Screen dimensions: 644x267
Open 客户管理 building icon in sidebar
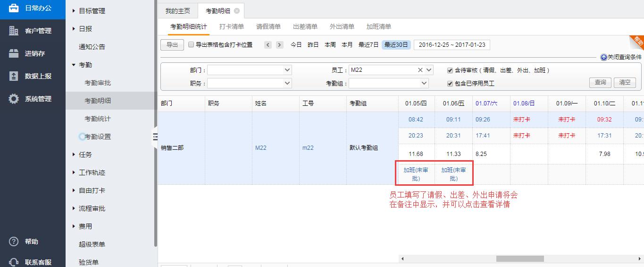(14, 31)
